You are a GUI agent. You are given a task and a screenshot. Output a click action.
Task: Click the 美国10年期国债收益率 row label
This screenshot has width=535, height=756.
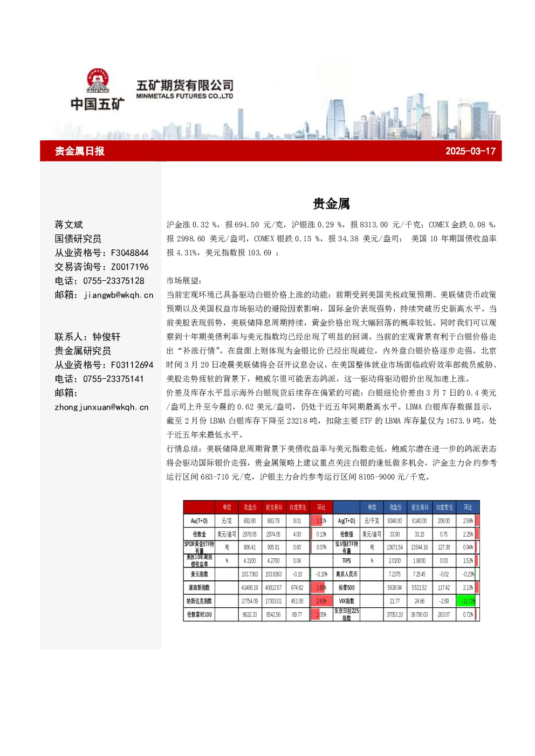pyautogui.click(x=199, y=561)
